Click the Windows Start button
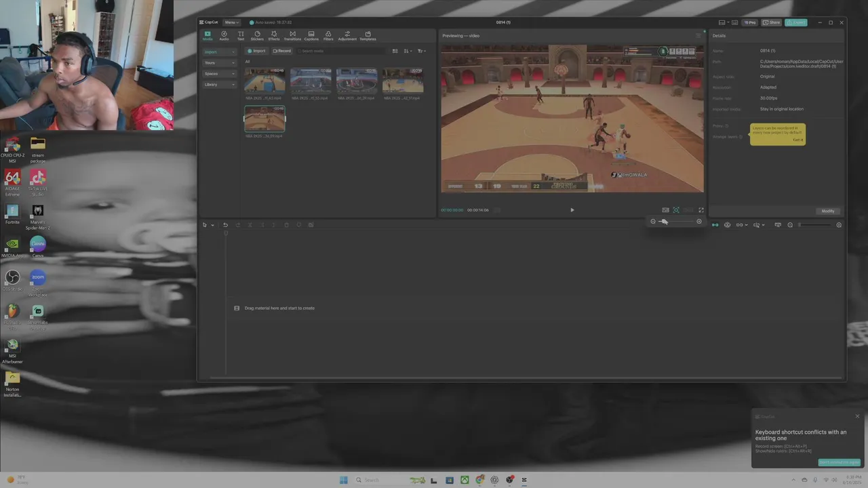 coord(344,480)
